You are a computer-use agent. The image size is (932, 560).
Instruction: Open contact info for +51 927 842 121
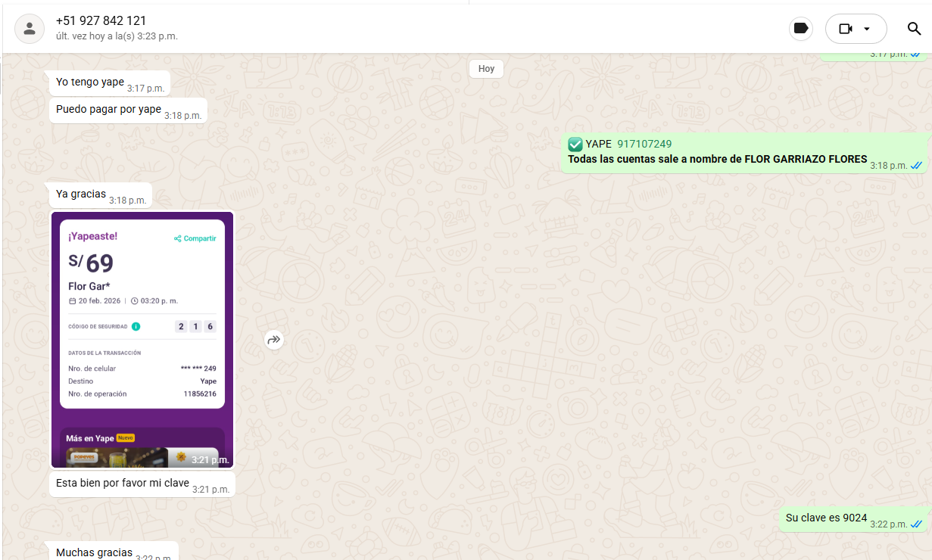coord(101,20)
